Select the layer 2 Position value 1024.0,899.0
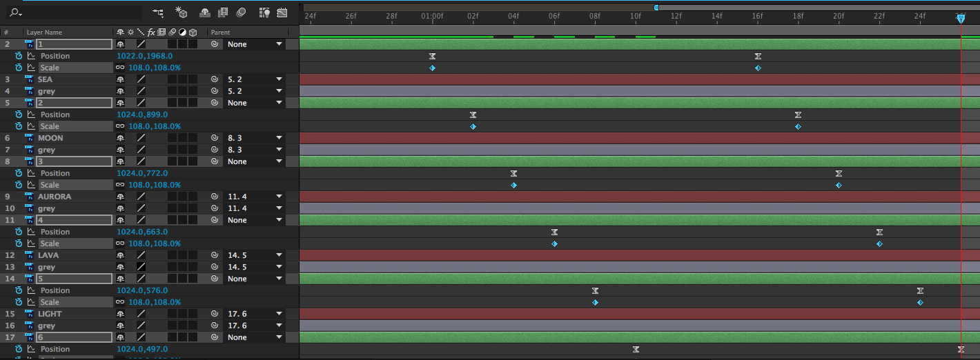 [x=141, y=114]
